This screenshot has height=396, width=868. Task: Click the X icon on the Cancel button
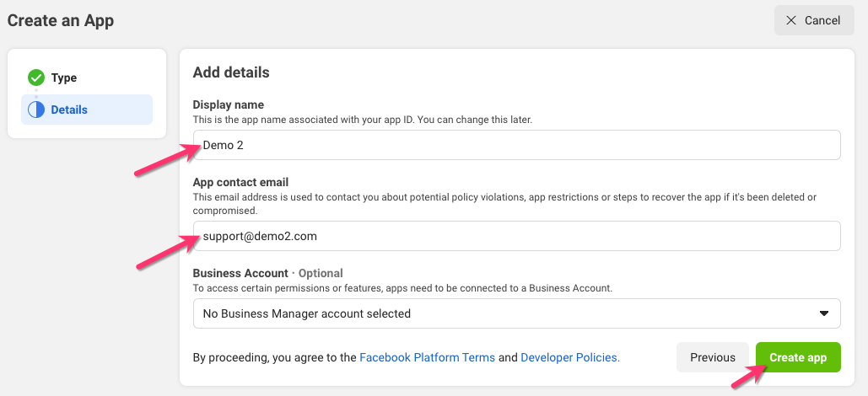(x=790, y=20)
